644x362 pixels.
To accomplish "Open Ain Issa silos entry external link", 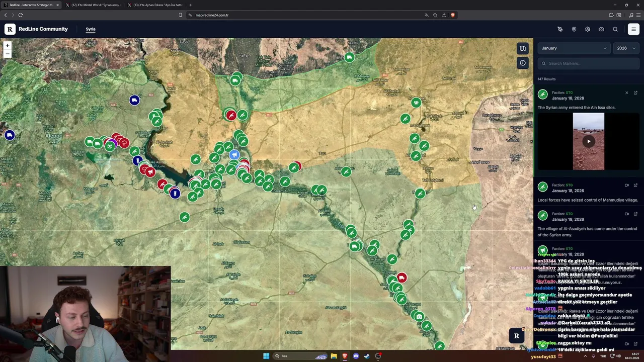I will click(x=635, y=93).
